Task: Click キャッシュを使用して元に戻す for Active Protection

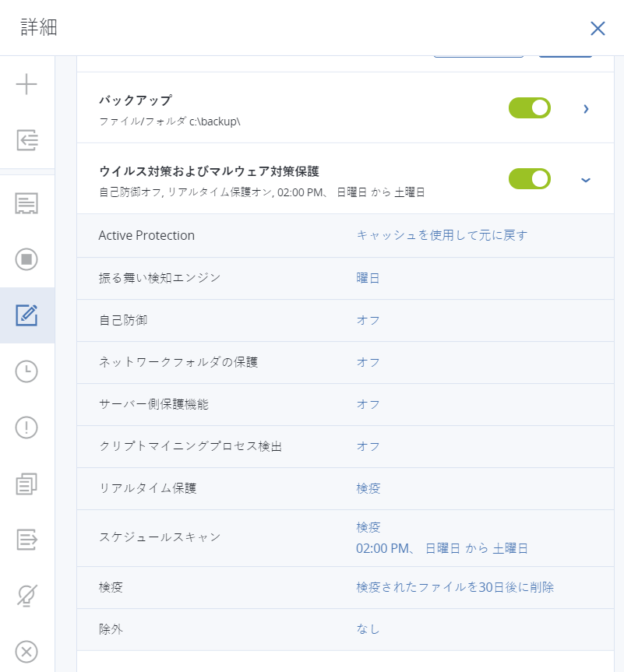Action: (442, 235)
